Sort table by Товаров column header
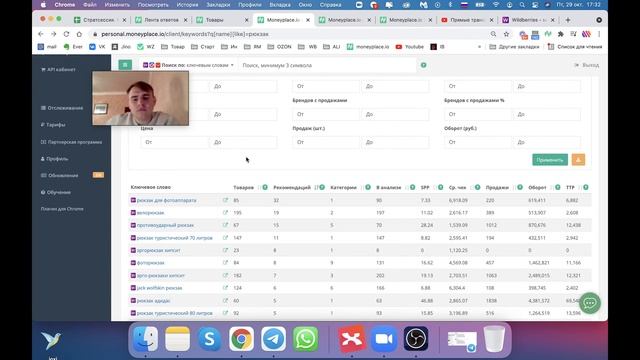The width and height of the screenshot is (640, 360). pos(244,187)
